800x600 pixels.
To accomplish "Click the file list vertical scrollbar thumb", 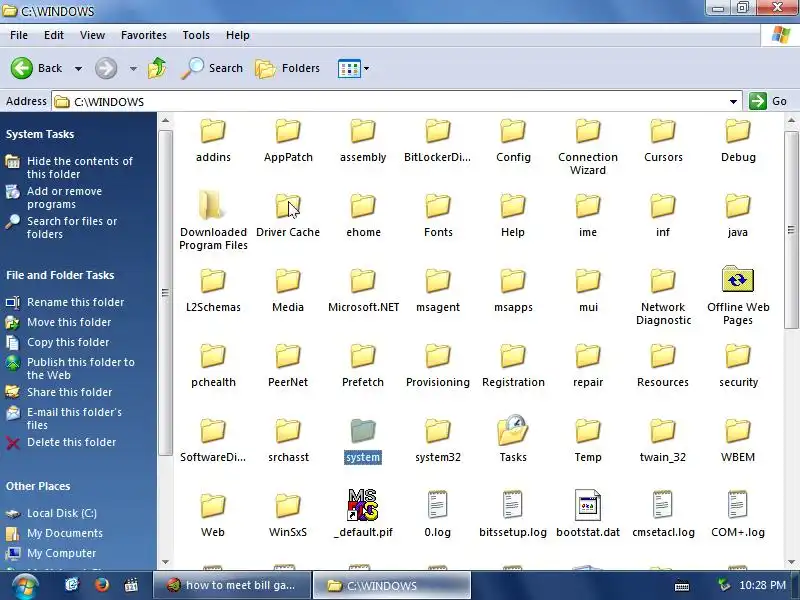I will (x=791, y=230).
